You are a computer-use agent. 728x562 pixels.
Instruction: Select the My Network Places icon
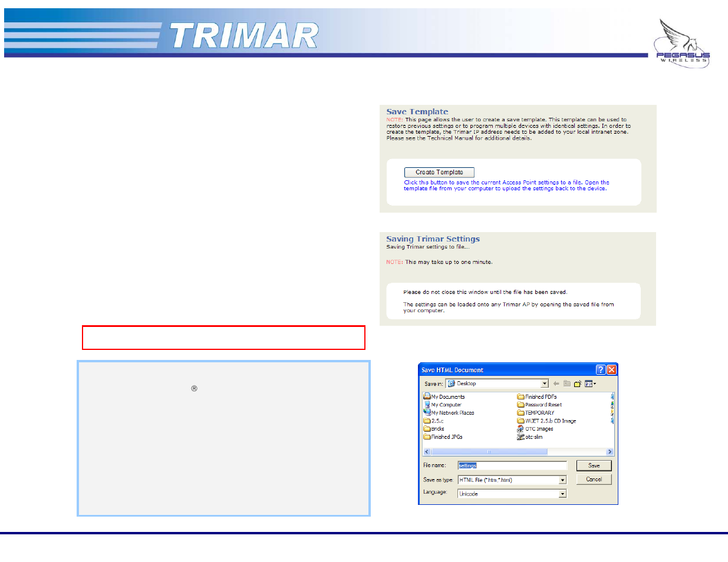427,412
